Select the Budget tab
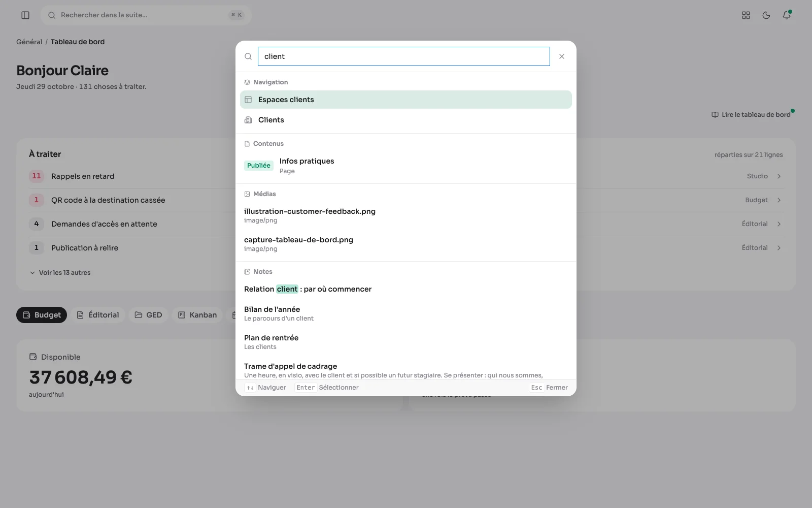The image size is (812, 508). [42, 315]
